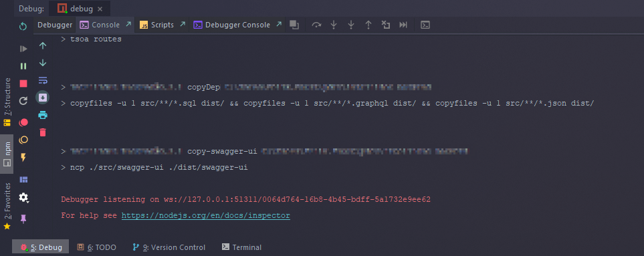This screenshot has width=644, height=256.
Task: Open the Evaluate Expression icon
Action: [x=425, y=25]
